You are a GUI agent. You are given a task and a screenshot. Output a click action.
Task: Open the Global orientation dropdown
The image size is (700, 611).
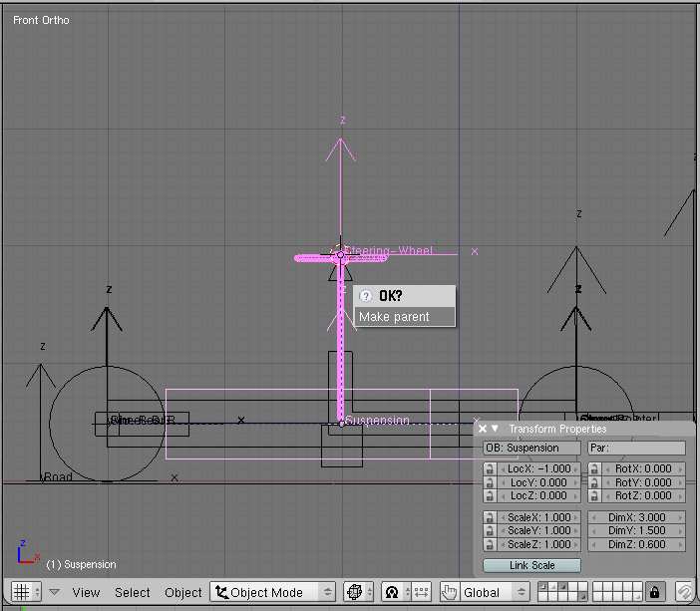click(x=494, y=592)
